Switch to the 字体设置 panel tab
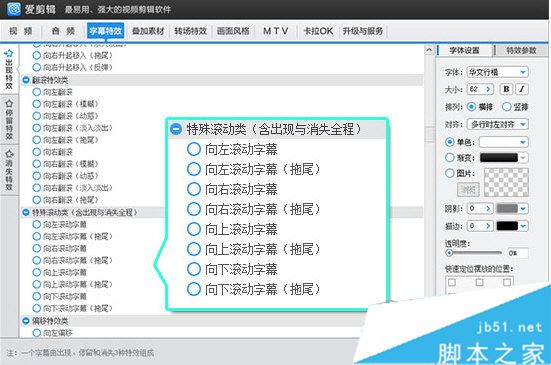This screenshot has height=365, width=551. coord(465,51)
